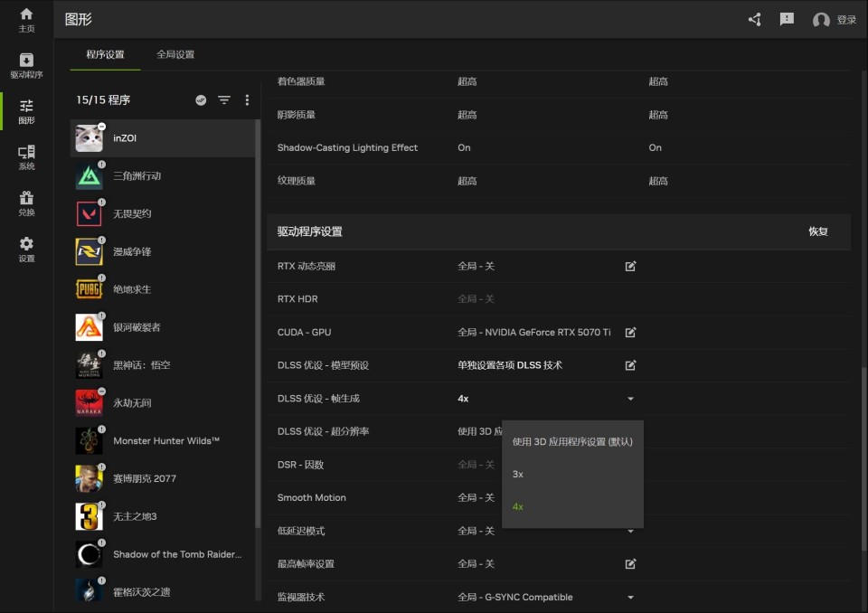
Task: Click the user avatar icon
Action: (x=821, y=20)
